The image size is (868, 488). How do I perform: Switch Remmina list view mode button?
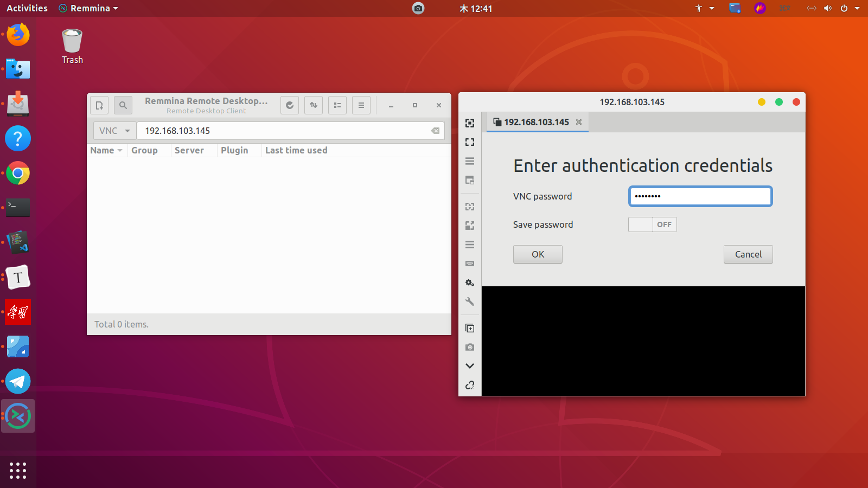(337, 105)
